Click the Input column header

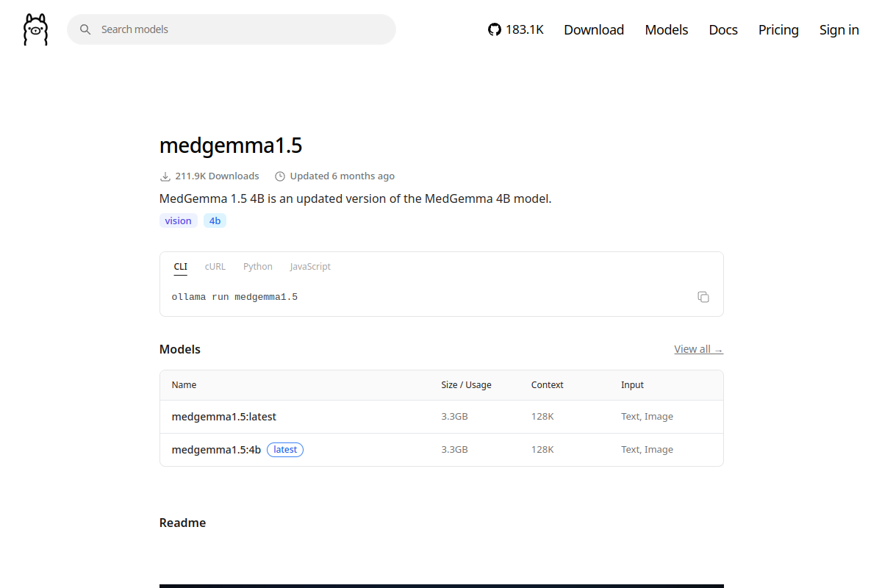coord(632,385)
